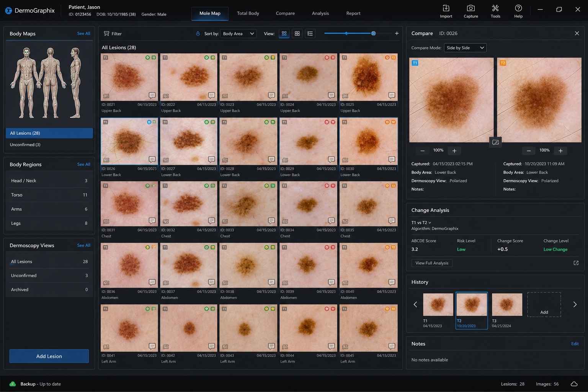
Task: Click the T1 tag on lesion 0031
Action: coord(105,186)
